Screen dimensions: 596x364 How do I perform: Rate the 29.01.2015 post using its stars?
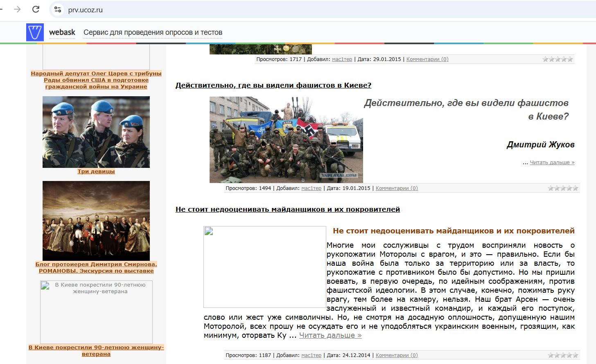(558, 59)
